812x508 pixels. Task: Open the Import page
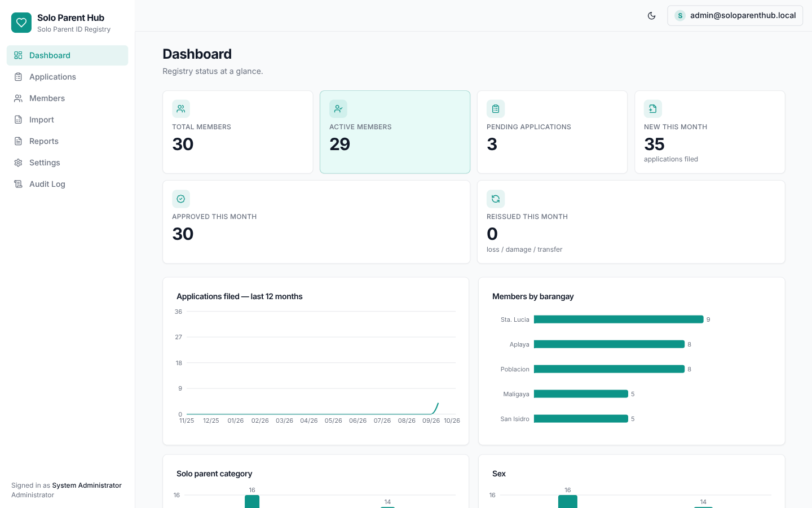(67, 120)
